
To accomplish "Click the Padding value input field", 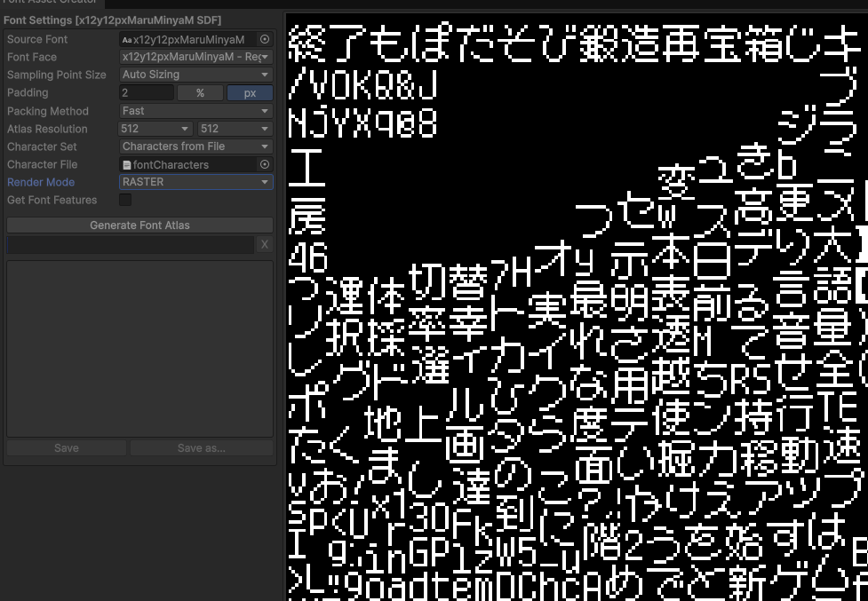I will point(147,93).
